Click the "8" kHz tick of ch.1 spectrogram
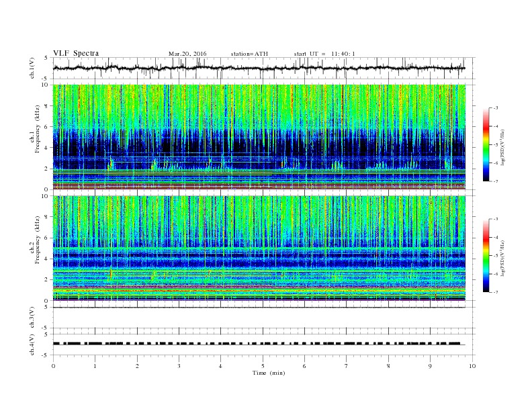The width and height of the screenshot is (532, 411). coord(47,106)
